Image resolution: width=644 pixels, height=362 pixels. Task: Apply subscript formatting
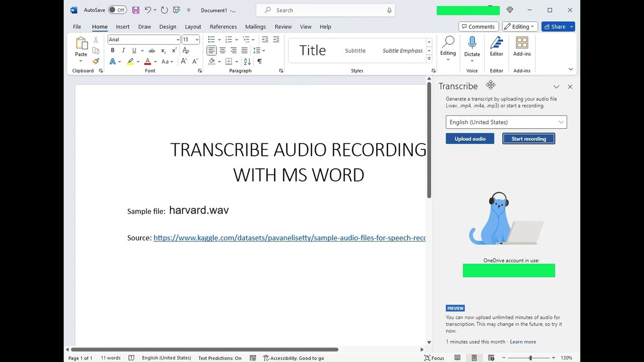click(164, 50)
